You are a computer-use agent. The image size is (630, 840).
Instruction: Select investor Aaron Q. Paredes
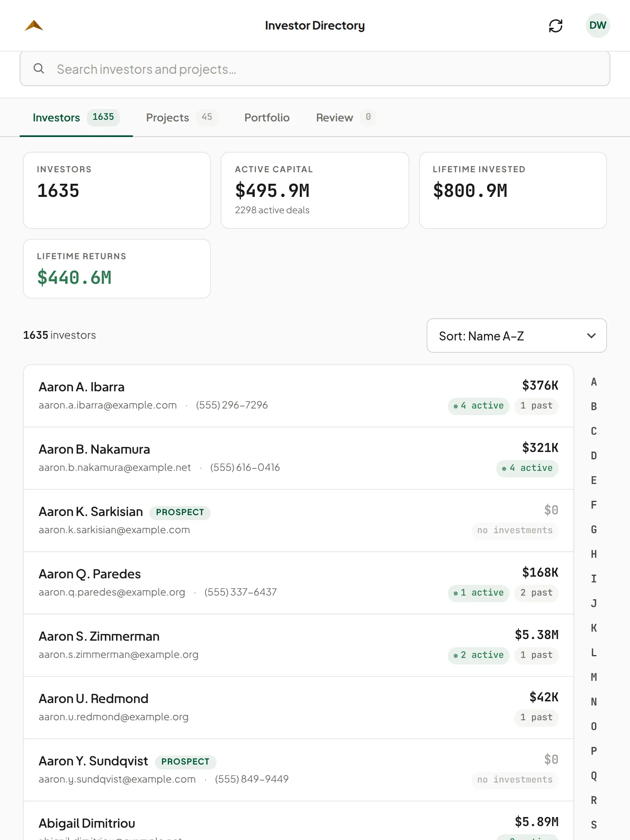click(x=298, y=583)
